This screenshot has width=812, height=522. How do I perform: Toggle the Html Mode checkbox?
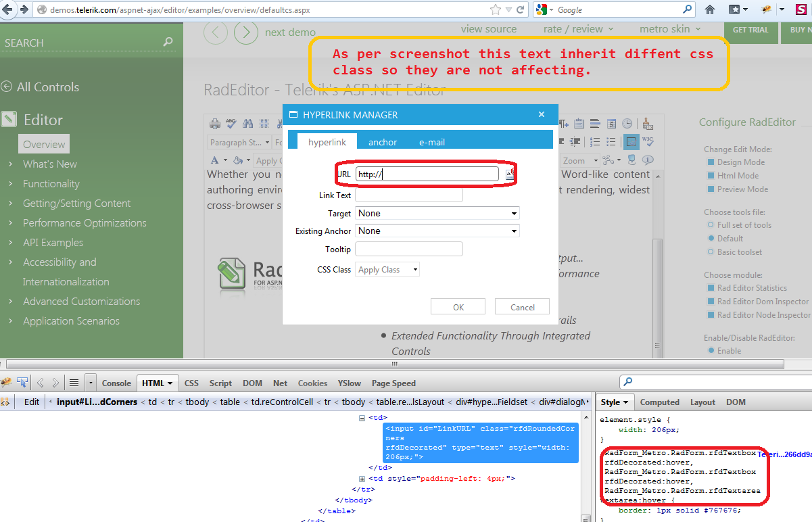click(x=711, y=176)
